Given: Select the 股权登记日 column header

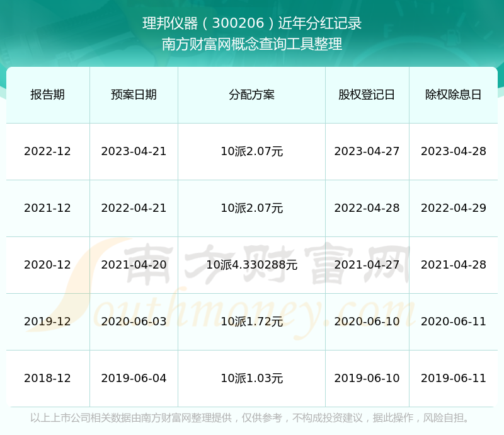Looking at the screenshot, I should [x=367, y=95].
